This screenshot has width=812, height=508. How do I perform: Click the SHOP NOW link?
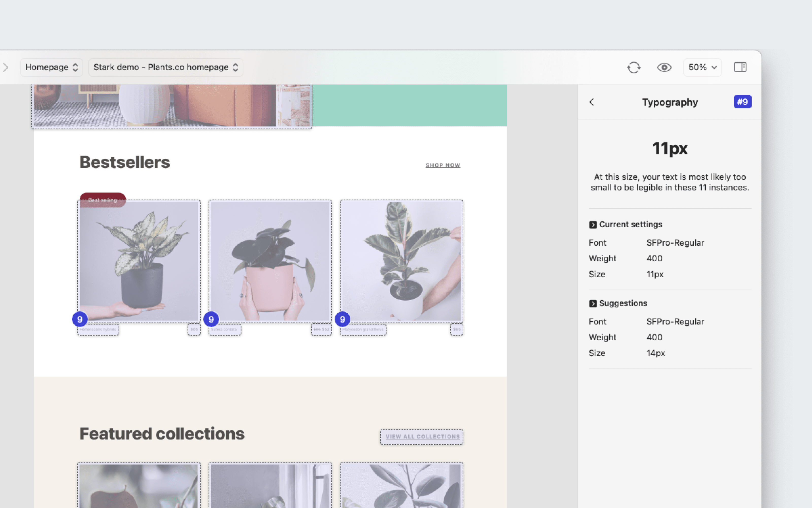(x=443, y=165)
